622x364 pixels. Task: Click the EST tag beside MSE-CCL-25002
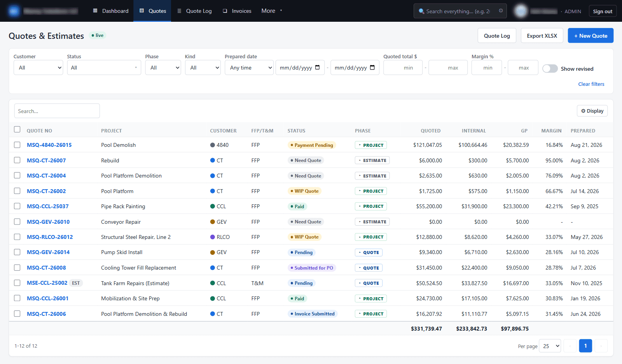pos(76,283)
